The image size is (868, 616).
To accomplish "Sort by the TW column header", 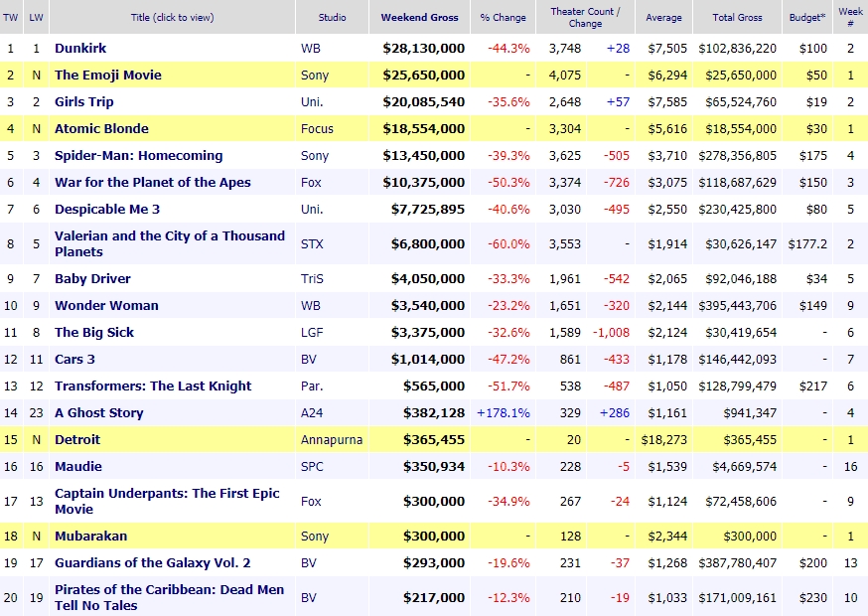I will [x=11, y=17].
